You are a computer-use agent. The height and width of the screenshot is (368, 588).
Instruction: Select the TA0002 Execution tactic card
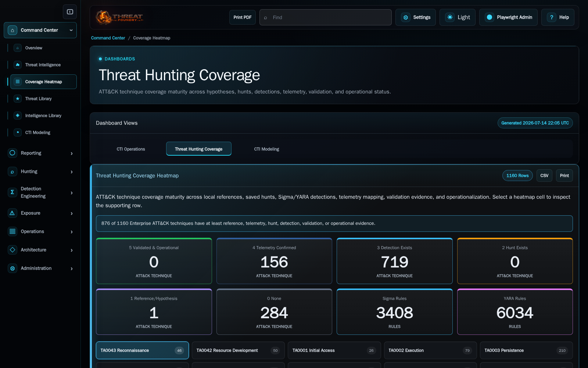430,350
